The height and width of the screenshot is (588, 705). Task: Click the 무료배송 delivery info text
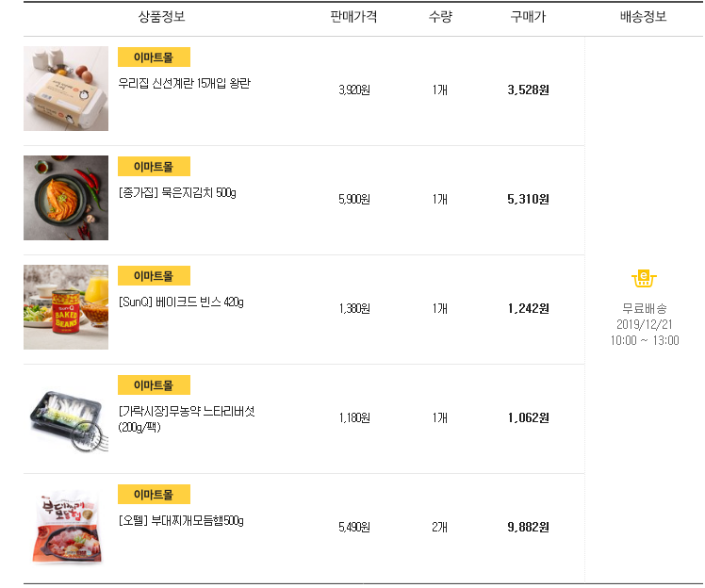pos(644,308)
